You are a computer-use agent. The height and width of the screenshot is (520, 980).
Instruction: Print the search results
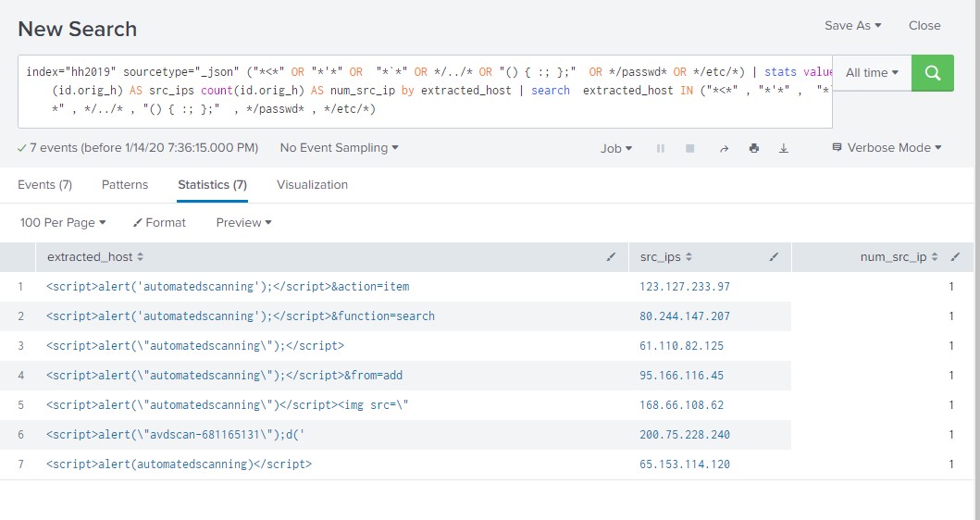(754, 148)
